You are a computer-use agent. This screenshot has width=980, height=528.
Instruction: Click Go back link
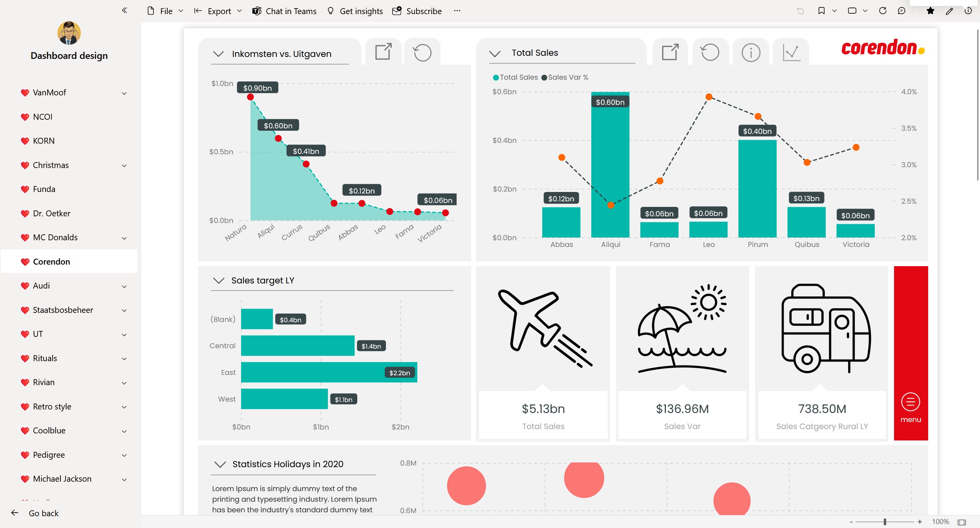click(x=44, y=513)
